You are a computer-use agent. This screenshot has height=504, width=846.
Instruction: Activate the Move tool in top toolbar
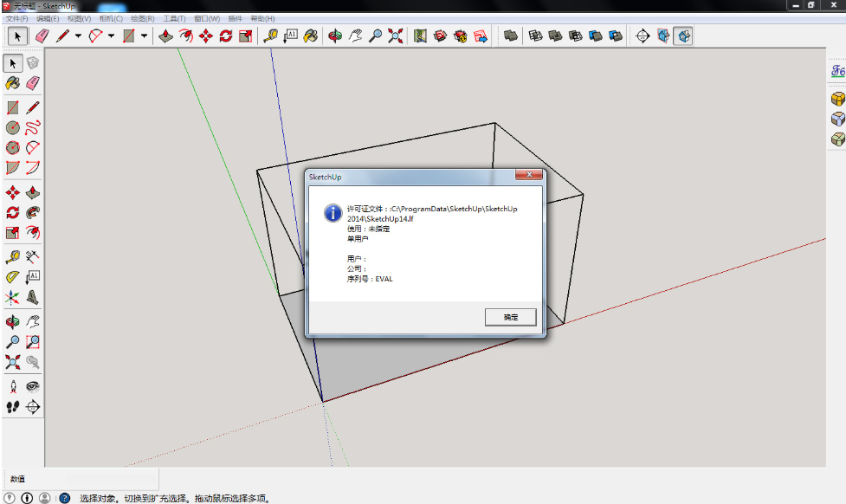pos(205,36)
